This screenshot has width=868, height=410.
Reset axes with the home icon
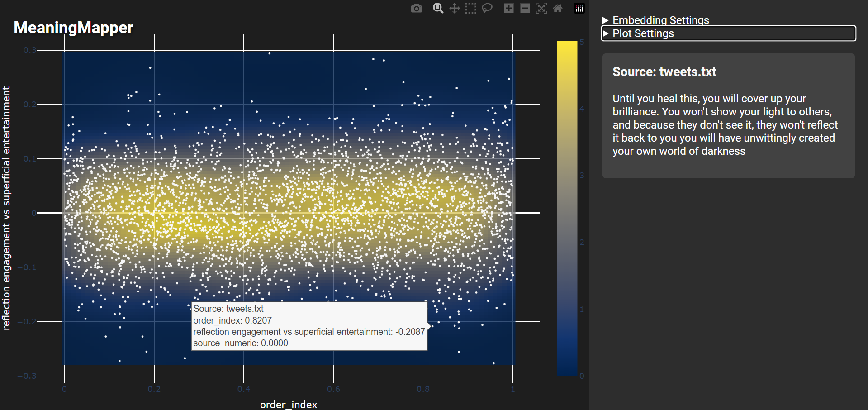tap(558, 8)
